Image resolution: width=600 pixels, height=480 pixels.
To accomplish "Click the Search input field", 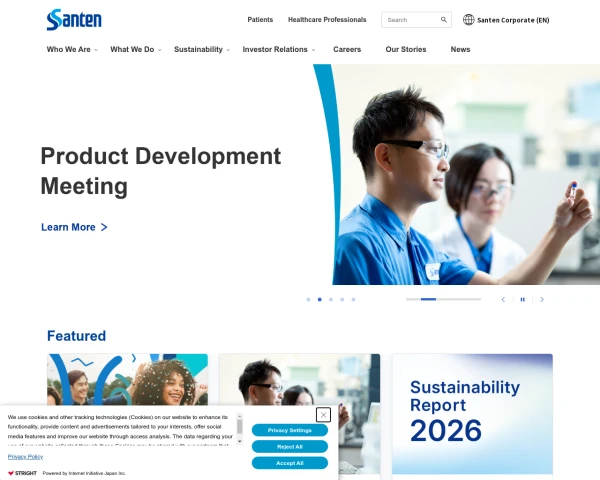I will coord(412,20).
